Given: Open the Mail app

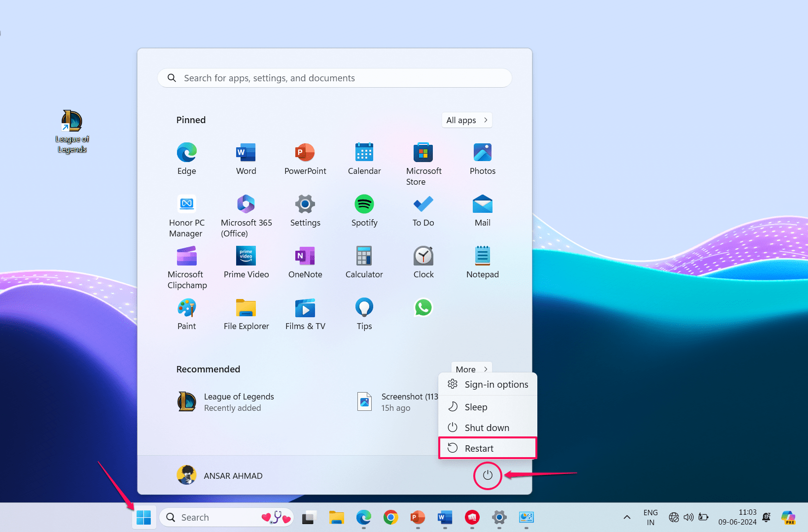Looking at the screenshot, I should pos(483,211).
